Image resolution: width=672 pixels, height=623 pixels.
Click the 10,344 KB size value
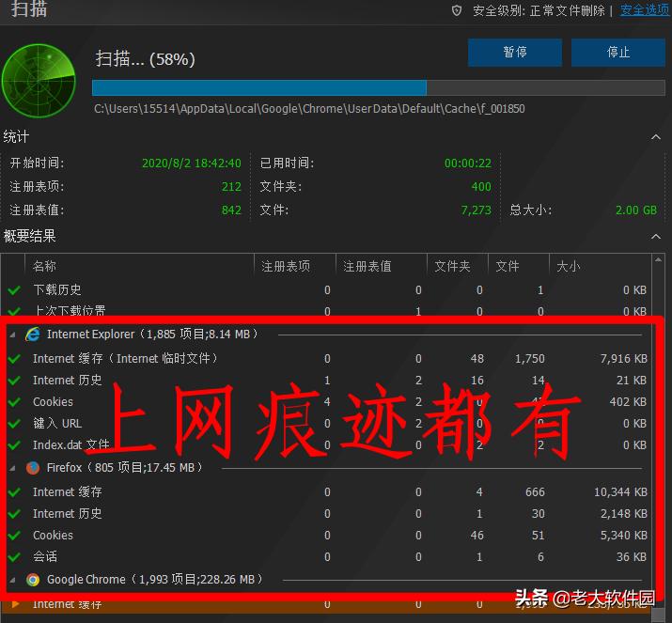[620, 491]
